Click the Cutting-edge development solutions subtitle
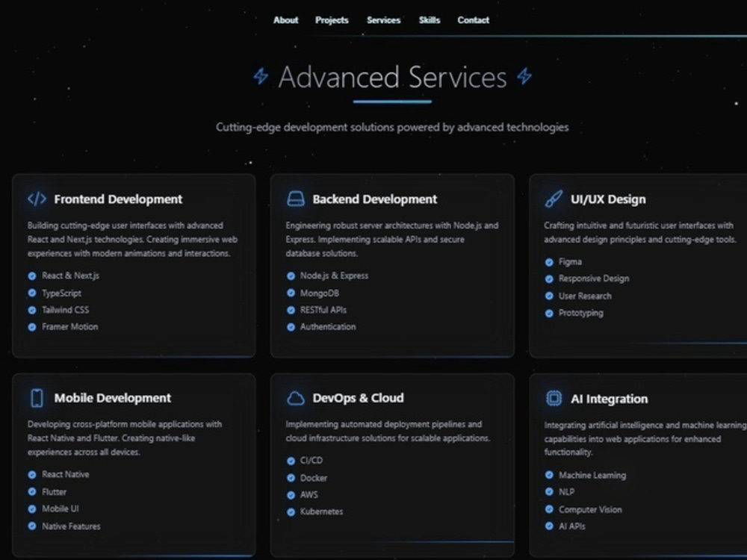This screenshot has height=560, width=747. click(x=392, y=127)
